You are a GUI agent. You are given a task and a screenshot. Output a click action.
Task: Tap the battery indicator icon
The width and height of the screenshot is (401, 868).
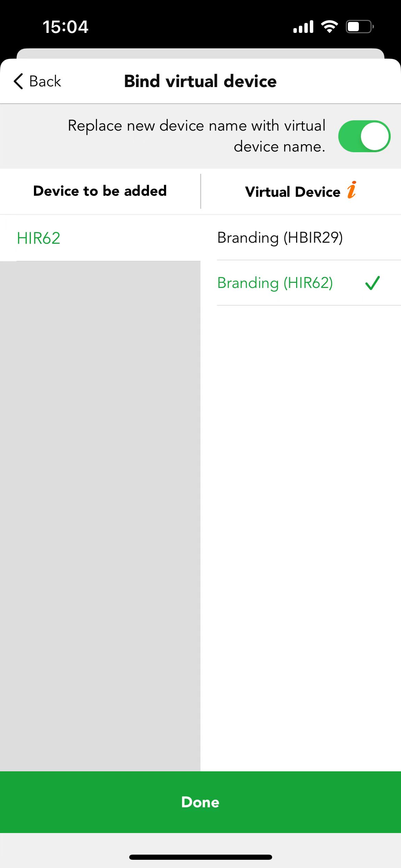tap(360, 26)
